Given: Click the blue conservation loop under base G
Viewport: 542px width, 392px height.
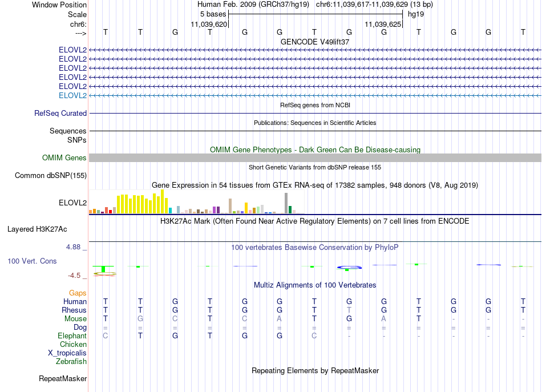Looking at the screenshot, I should tap(349, 267).
